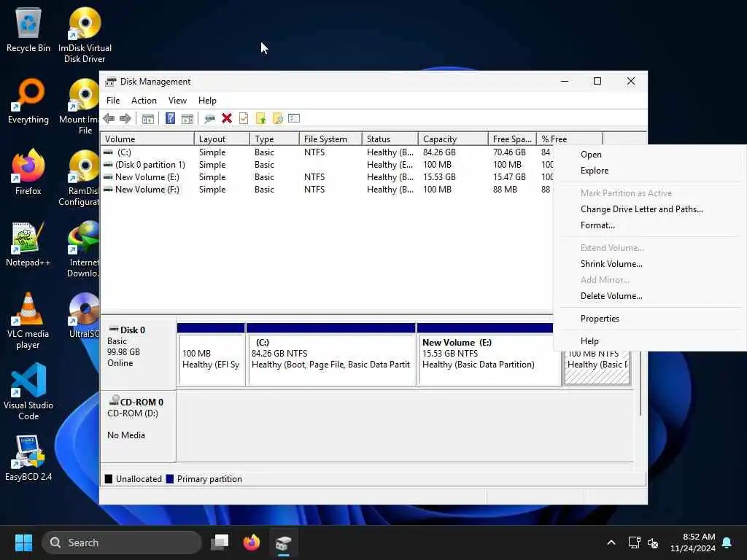Click Show/Hide Action Pane toolbar icon
Screen dimensions: 747x560
tap(187, 119)
